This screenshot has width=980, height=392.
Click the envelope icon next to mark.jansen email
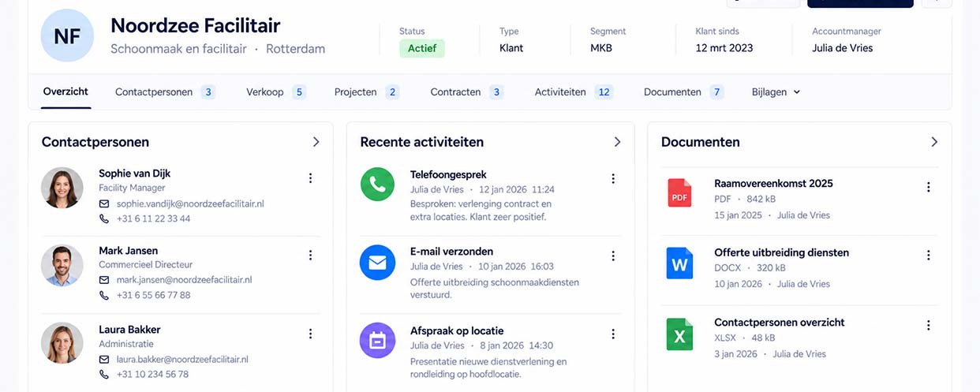click(104, 280)
